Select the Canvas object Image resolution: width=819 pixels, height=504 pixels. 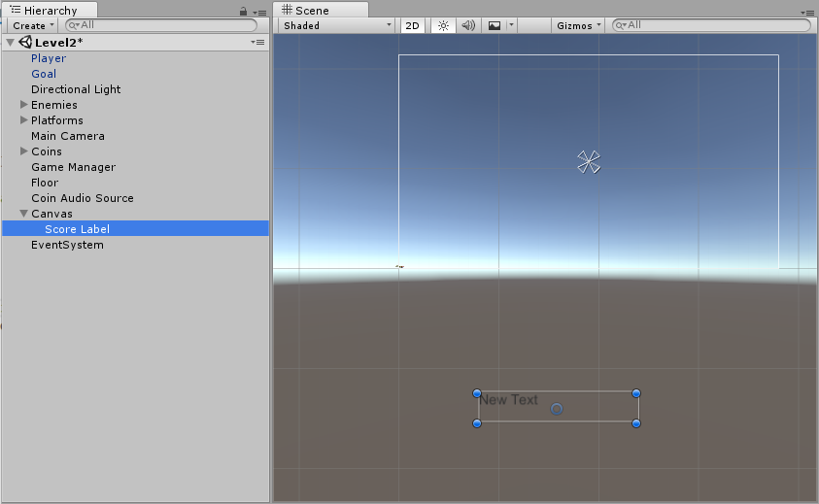[x=51, y=214]
